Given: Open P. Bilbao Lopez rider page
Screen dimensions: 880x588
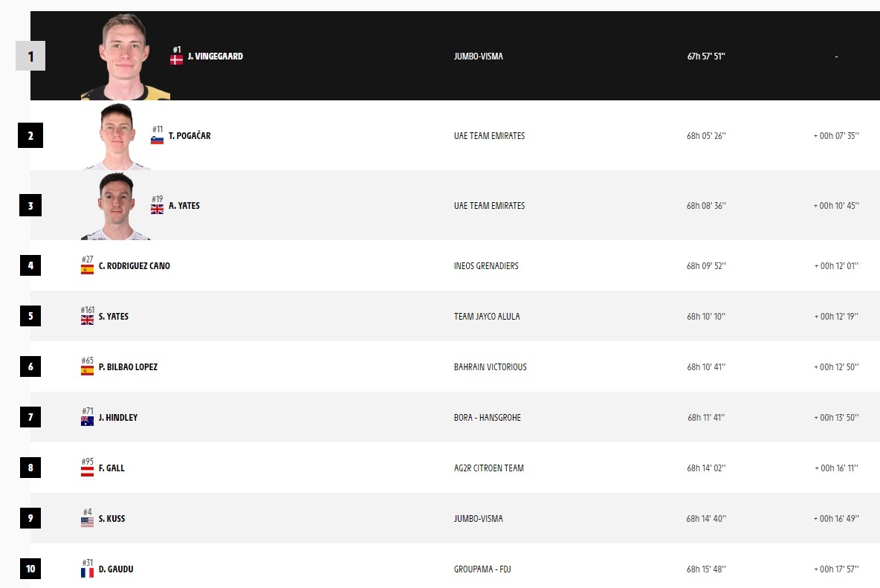Looking at the screenshot, I should (x=128, y=367).
